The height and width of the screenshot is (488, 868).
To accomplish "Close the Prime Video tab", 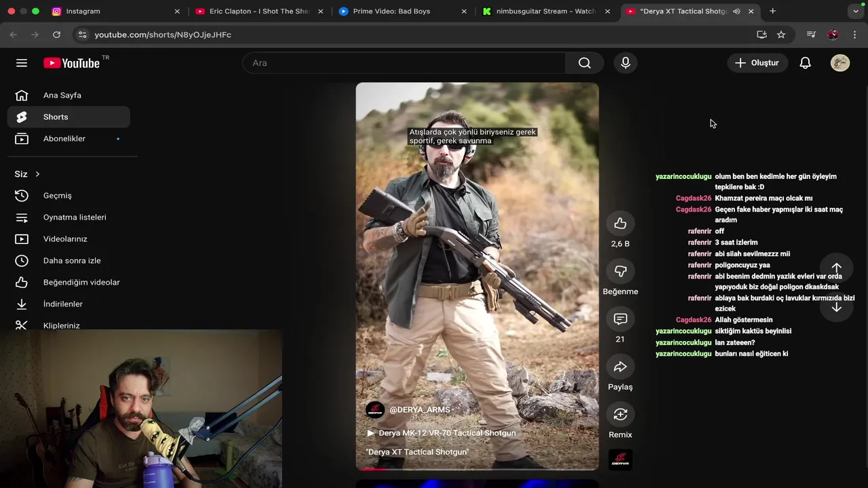I will click(464, 12).
